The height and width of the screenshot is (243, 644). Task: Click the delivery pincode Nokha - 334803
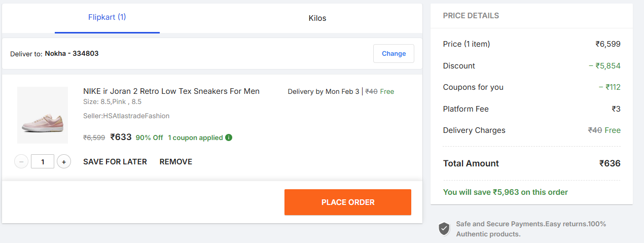tap(71, 53)
